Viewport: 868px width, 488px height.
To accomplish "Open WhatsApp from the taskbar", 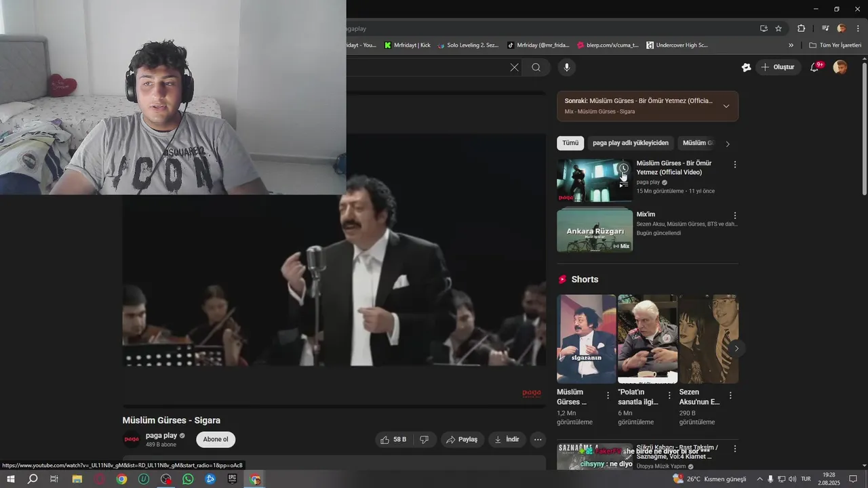I will pyautogui.click(x=188, y=479).
